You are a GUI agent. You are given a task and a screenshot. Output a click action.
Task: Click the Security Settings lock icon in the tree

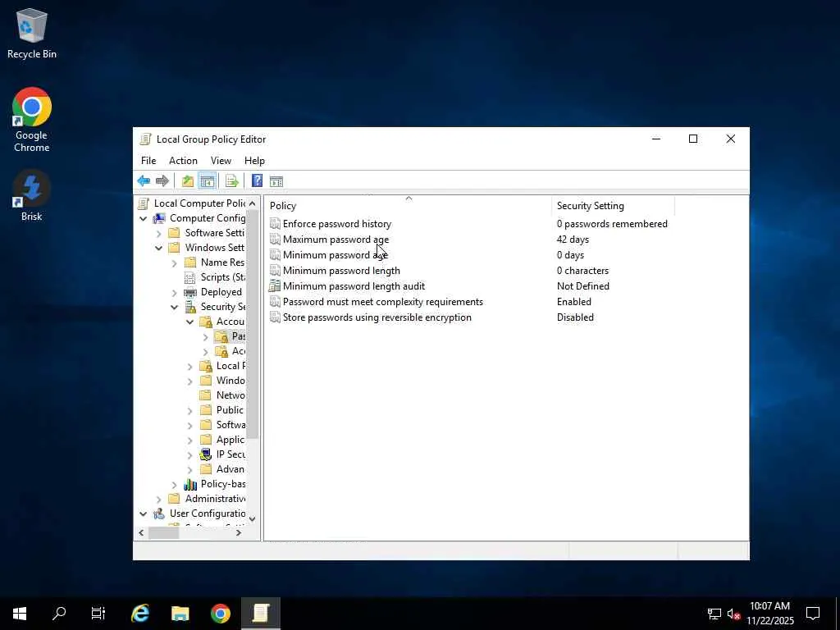[190, 307]
